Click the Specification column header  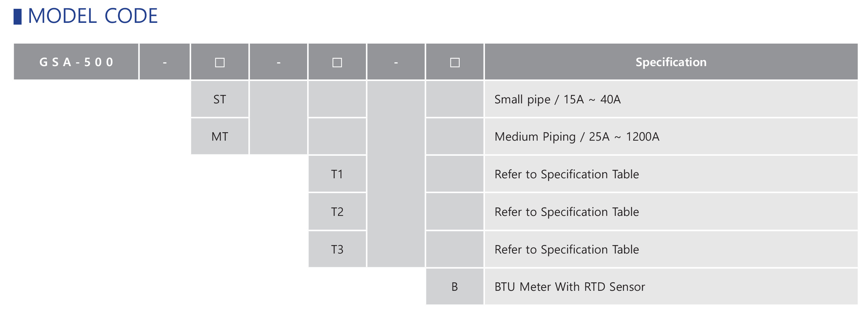pyautogui.click(x=671, y=62)
